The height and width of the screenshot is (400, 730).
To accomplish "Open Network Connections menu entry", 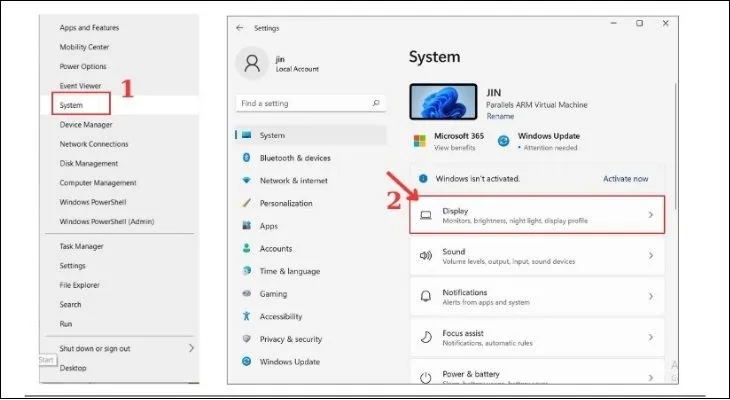I will 94,144.
